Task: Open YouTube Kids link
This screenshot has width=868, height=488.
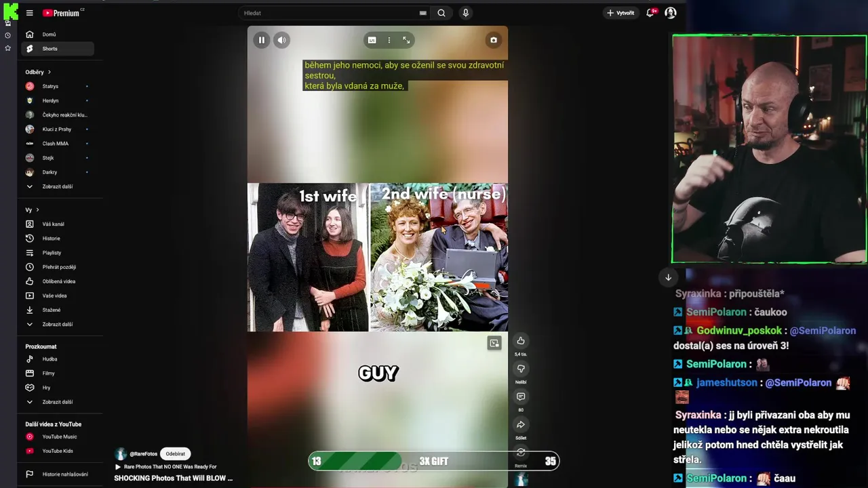Action: pos(59,451)
